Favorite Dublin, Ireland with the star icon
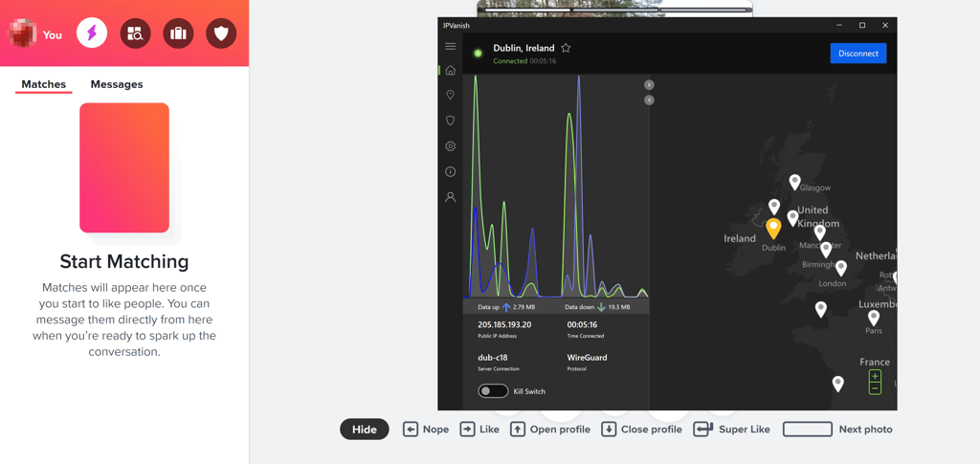This screenshot has width=980, height=464. click(x=566, y=48)
